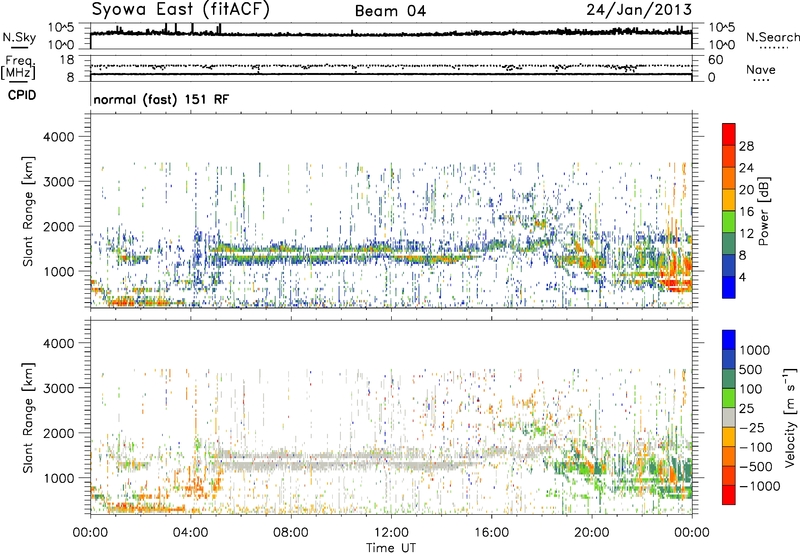Click the 'Nave' legend label

[760, 69]
